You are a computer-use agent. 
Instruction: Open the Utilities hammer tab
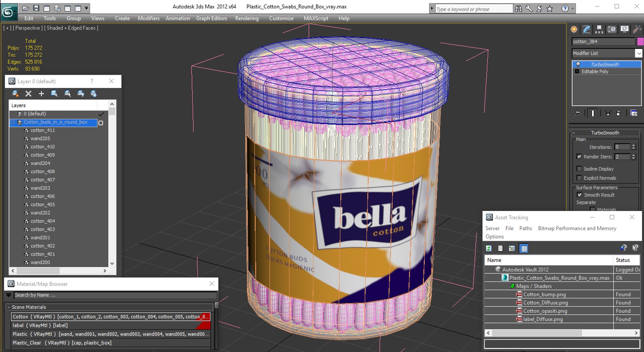(637, 30)
